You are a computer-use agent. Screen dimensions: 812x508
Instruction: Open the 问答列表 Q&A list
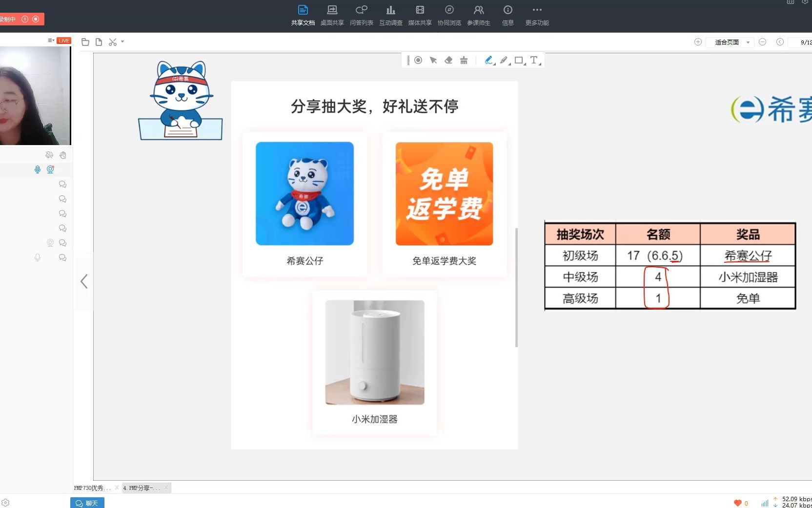(361, 15)
